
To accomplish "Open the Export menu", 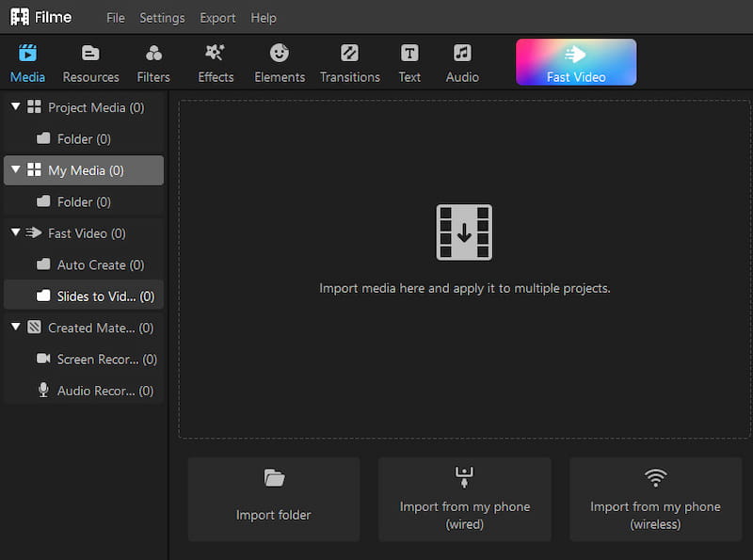I will 217,18.
